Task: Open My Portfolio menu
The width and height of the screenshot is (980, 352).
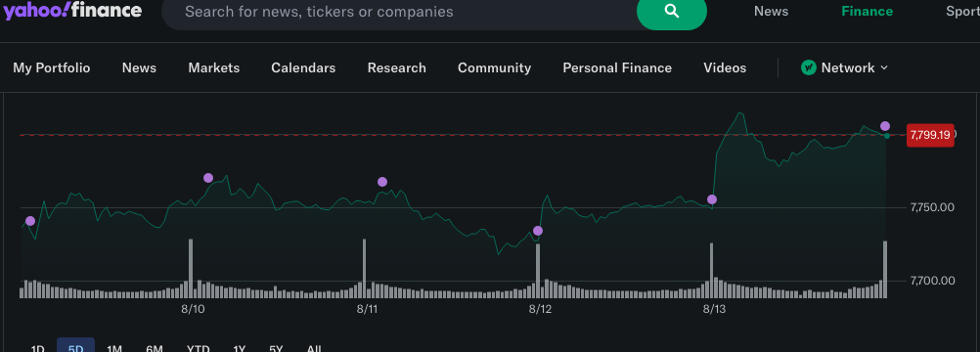Action: click(52, 67)
